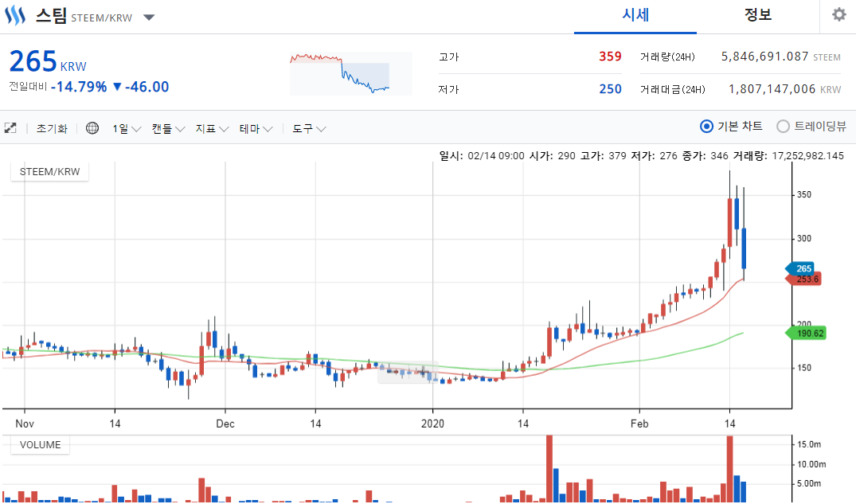The image size is (856, 504).
Task: Click the 고가 359 high price value
Action: pos(610,57)
